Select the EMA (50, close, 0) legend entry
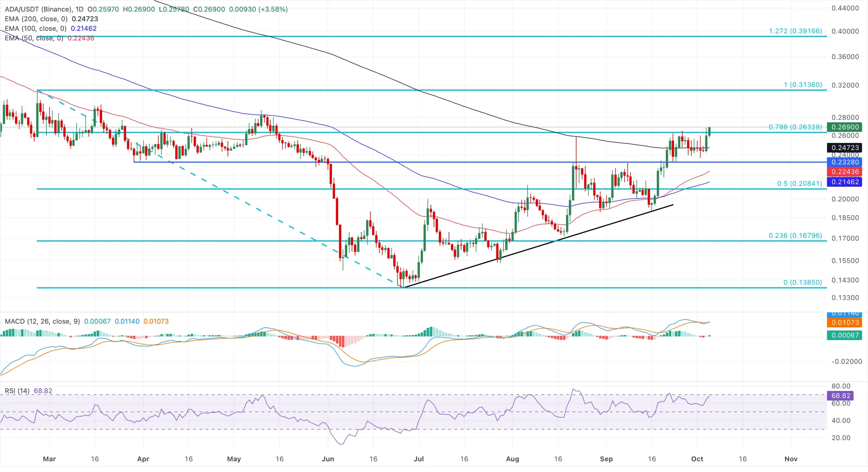Viewport: 868px width, 472px height. coord(34,38)
